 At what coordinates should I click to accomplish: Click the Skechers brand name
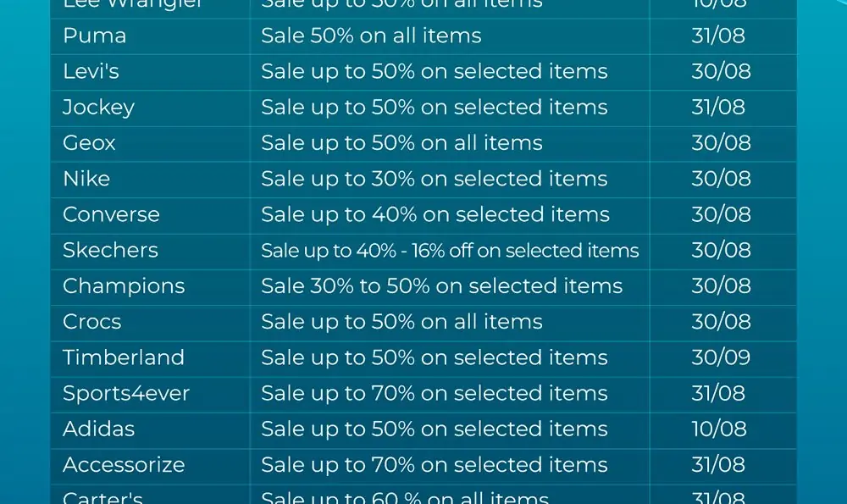pos(110,250)
